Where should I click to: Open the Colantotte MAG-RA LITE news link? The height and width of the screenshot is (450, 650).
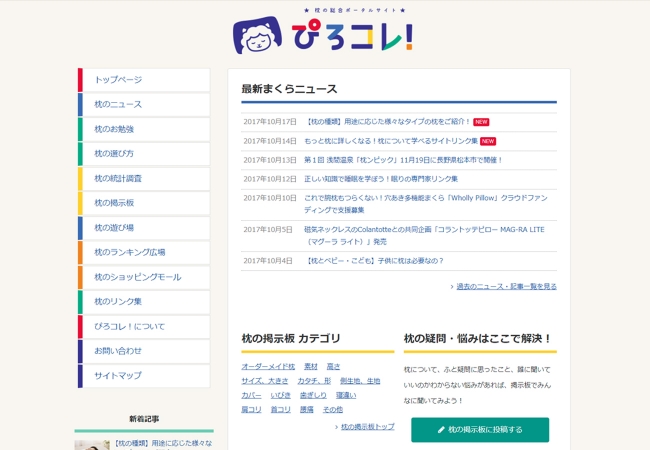coord(424,235)
